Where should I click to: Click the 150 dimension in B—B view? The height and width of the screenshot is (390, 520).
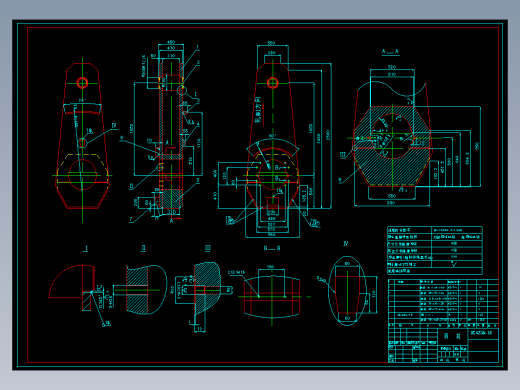pyautogui.click(x=270, y=267)
